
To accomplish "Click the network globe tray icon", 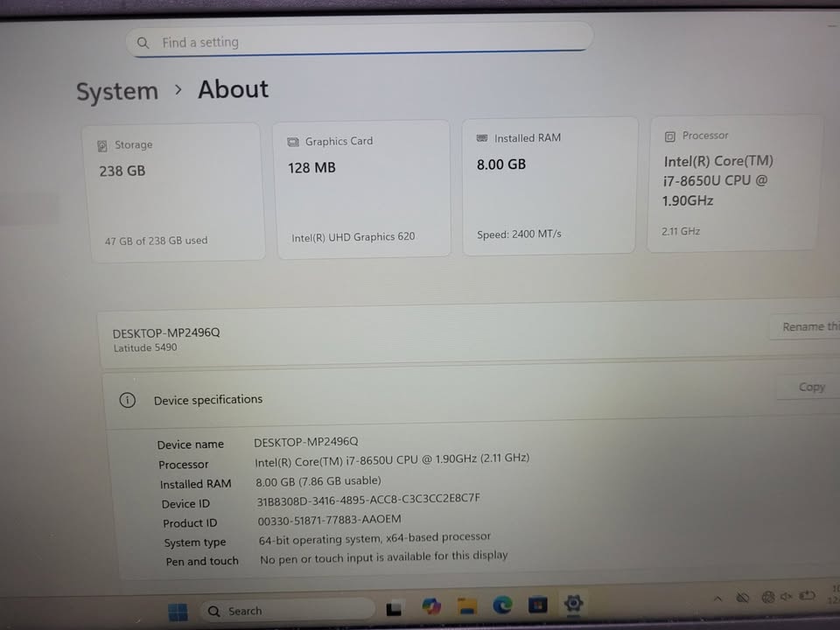I will click(767, 597).
